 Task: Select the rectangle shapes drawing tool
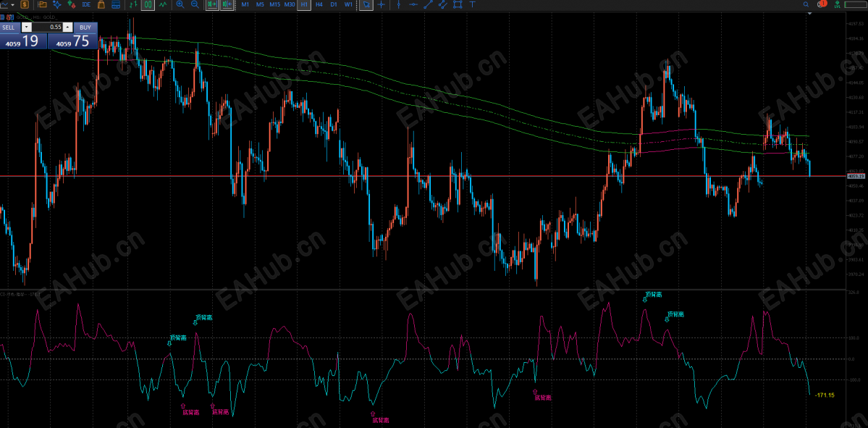coord(458,4)
